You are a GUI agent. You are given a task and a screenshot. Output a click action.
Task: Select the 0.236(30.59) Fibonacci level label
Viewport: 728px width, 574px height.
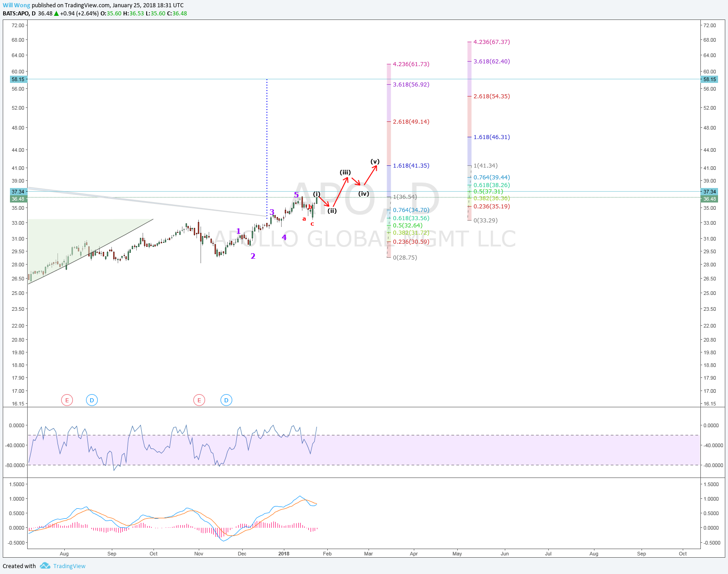coord(411,241)
